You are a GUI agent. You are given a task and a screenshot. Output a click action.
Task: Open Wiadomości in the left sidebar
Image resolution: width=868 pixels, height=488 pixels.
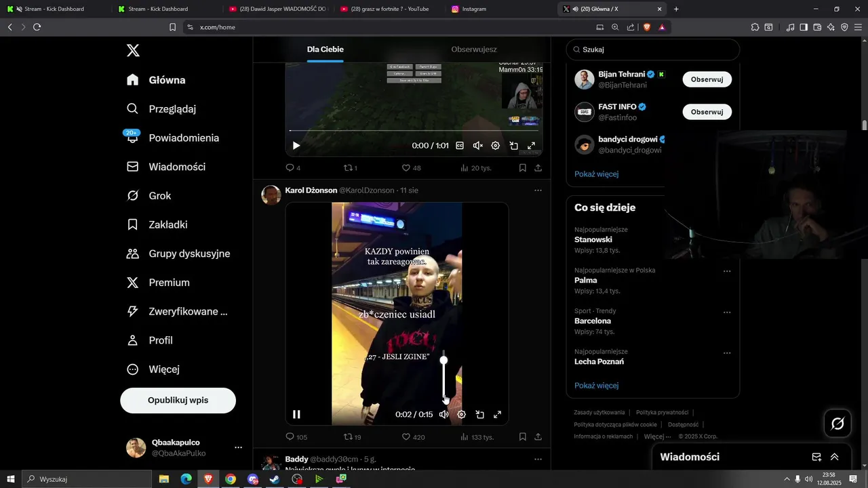tap(166, 167)
